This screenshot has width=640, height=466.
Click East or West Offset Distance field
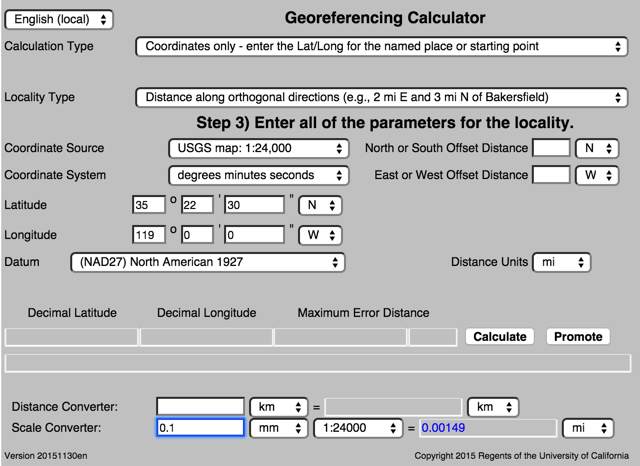pyautogui.click(x=551, y=175)
